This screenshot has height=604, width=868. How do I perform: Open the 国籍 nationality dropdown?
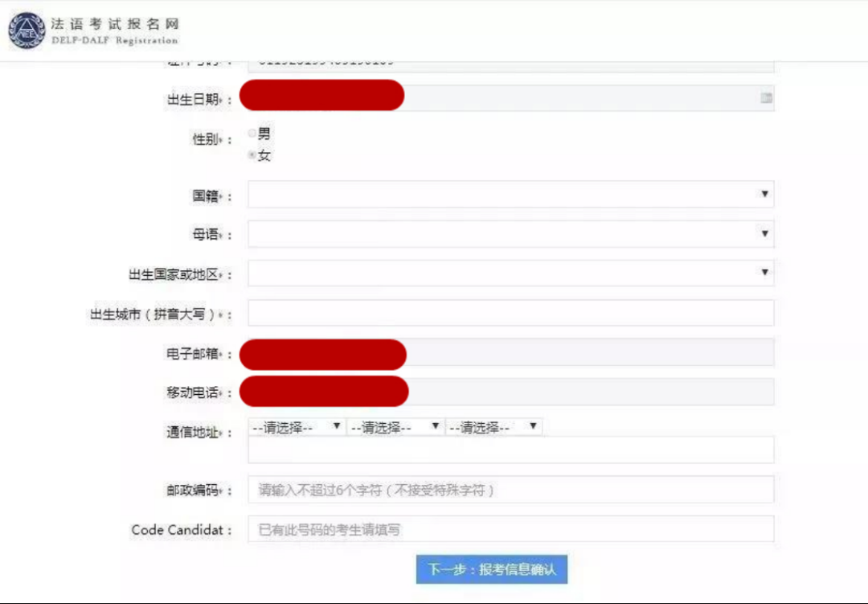[510, 195]
